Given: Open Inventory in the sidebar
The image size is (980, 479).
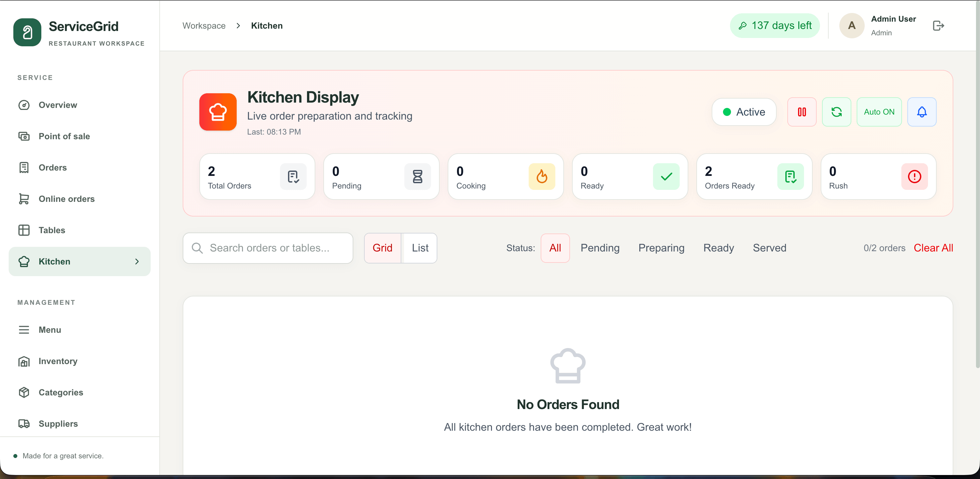Looking at the screenshot, I should (80, 361).
